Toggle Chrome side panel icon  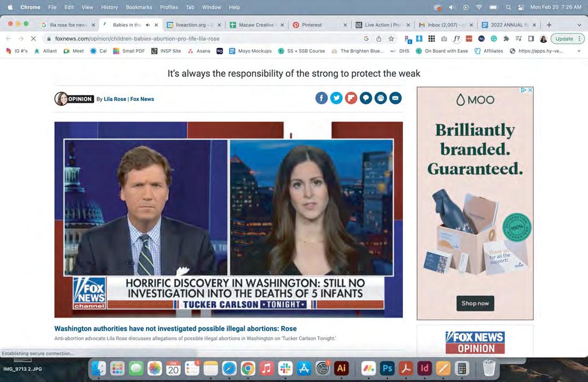click(531, 39)
